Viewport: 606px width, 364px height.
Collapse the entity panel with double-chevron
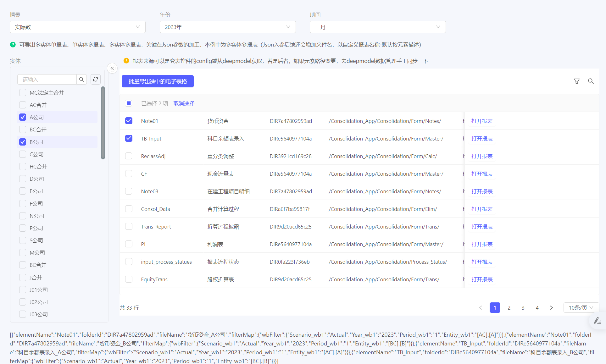(112, 68)
